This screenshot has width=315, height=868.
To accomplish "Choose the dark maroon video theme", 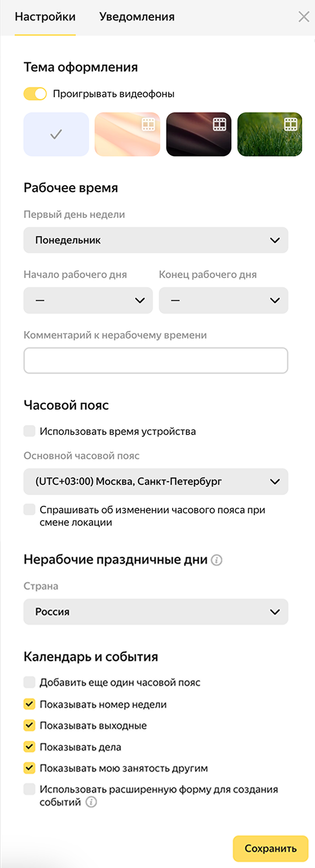I will pyautogui.click(x=198, y=134).
